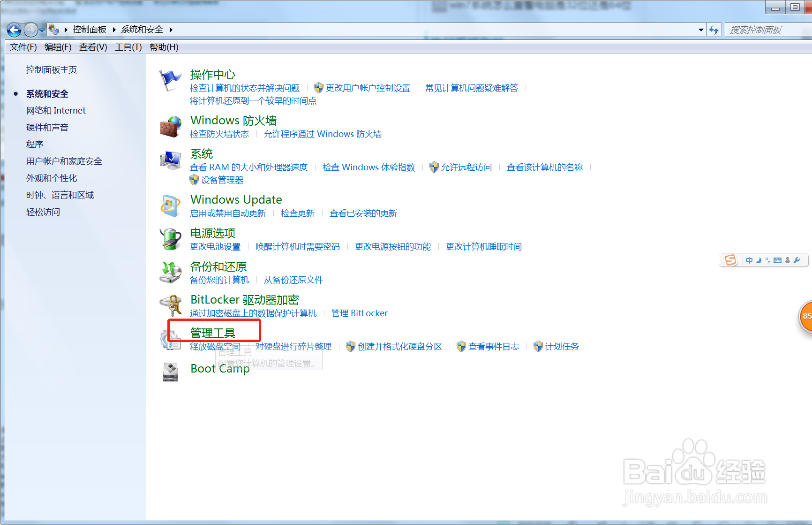Open the BitLocker lock and keys icon
This screenshot has height=525, width=812.
pyautogui.click(x=170, y=306)
